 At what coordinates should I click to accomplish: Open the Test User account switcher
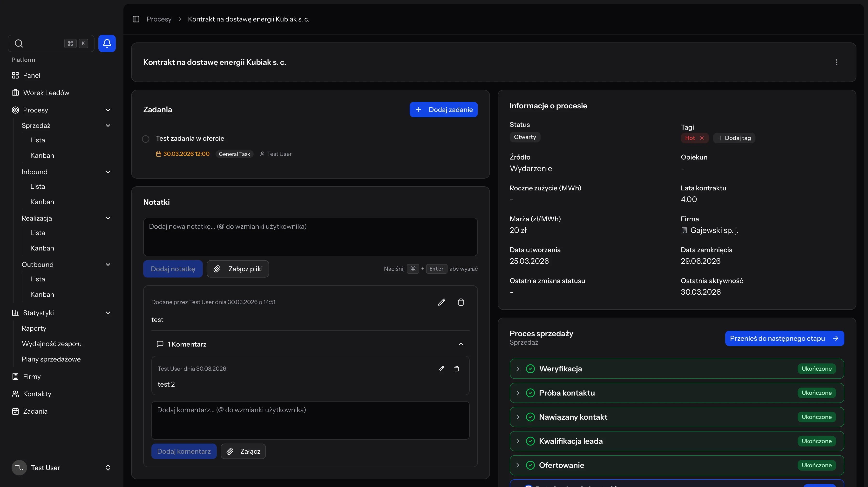pyautogui.click(x=108, y=467)
